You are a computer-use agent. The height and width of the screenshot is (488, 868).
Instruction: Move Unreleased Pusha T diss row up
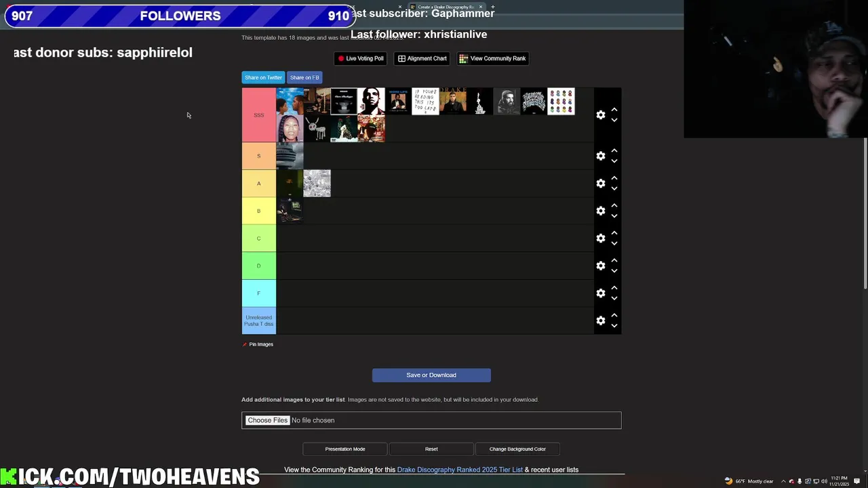614,315
